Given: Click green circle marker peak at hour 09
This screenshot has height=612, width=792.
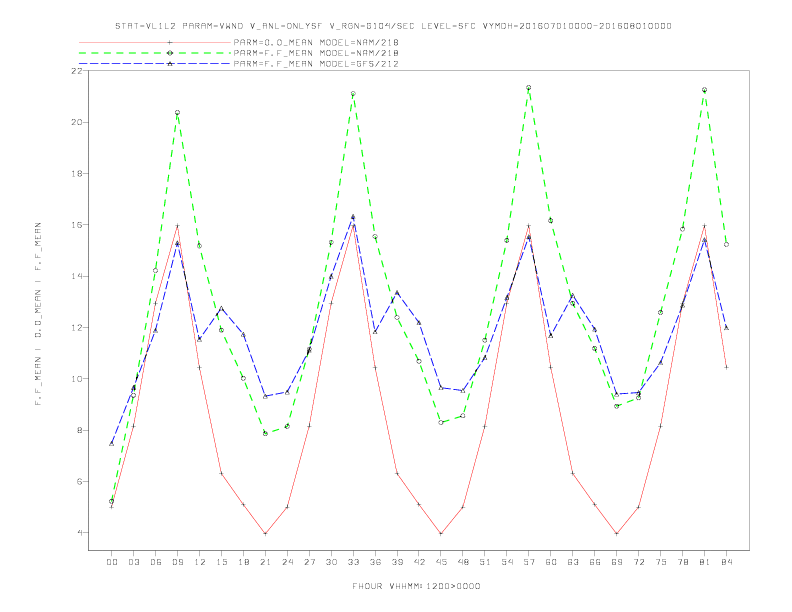Looking at the screenshot, I should point(177,113).
